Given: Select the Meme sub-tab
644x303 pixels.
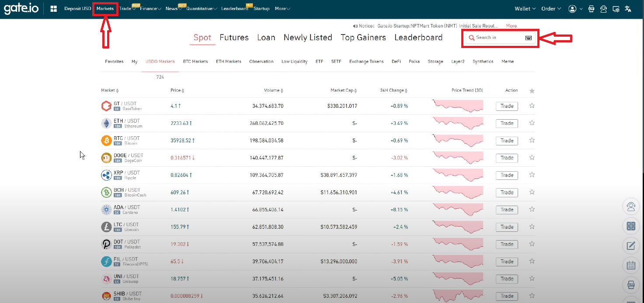Looking at the screenshot, I should (x=508, y=62).
